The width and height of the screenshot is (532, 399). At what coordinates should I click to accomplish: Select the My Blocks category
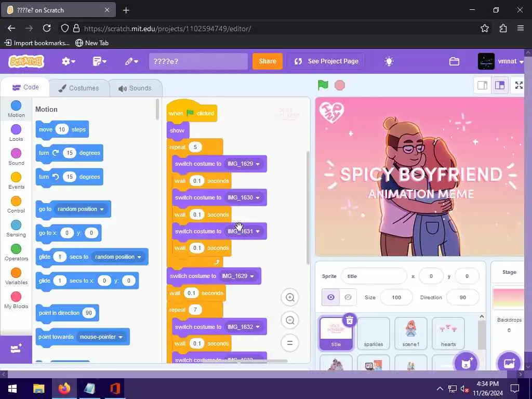[16, 300]
